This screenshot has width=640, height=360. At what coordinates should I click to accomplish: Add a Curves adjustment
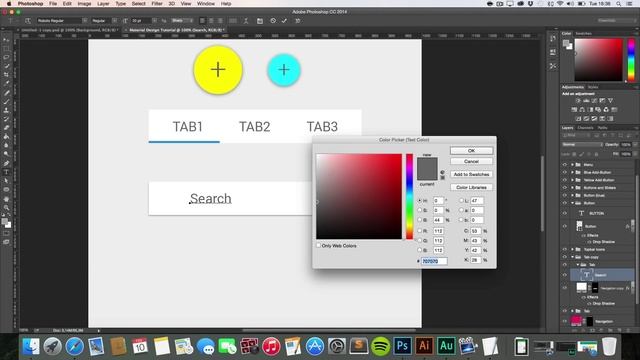click(x=594, y=100)
